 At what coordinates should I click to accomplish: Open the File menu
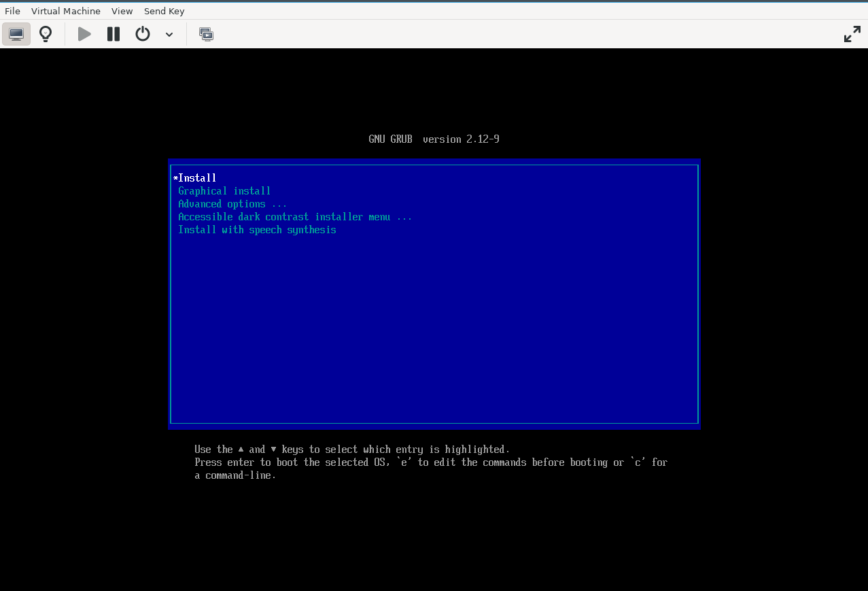coord(12,11)
